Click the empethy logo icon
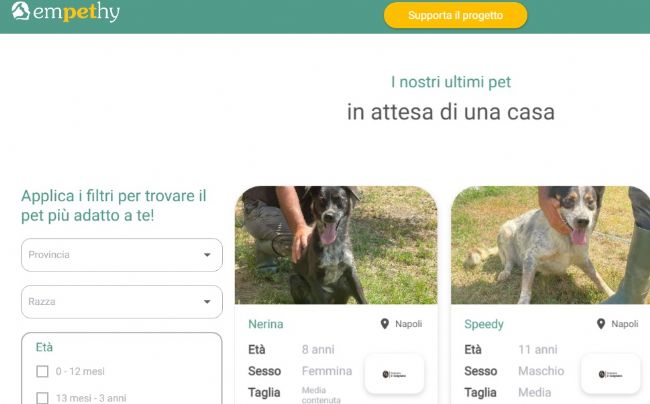Screen dimensions: 650x404 [20, 11]
